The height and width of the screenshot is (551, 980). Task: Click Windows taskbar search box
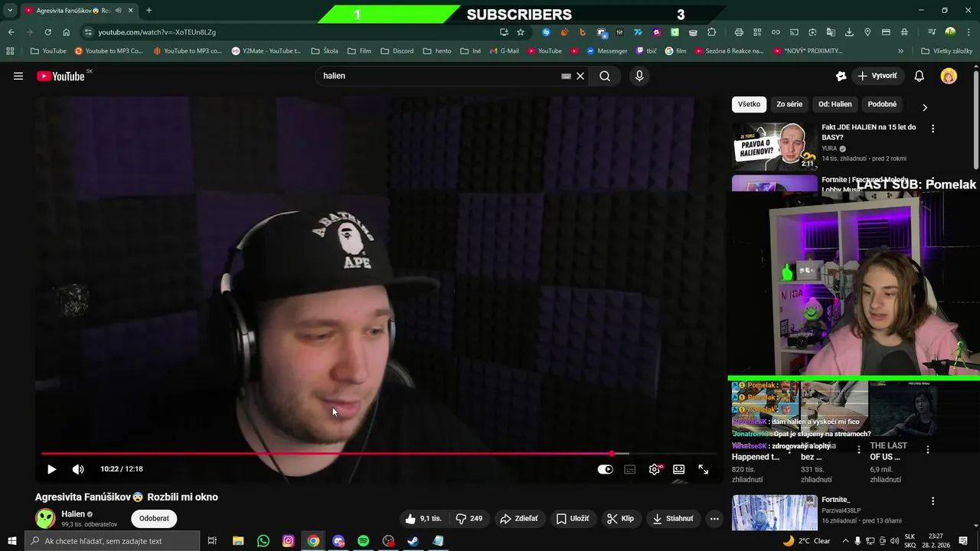[112, 541]
